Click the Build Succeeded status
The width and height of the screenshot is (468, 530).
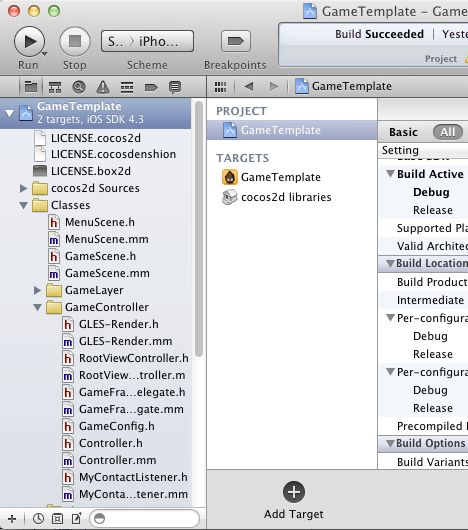point(379,34)
